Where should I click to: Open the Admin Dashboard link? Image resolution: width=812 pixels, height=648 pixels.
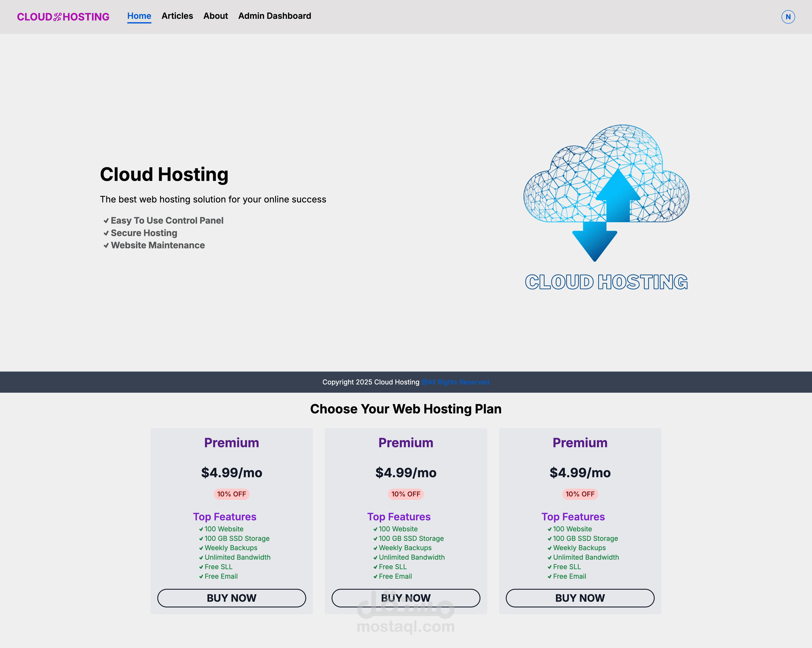[x=274, y=16]
